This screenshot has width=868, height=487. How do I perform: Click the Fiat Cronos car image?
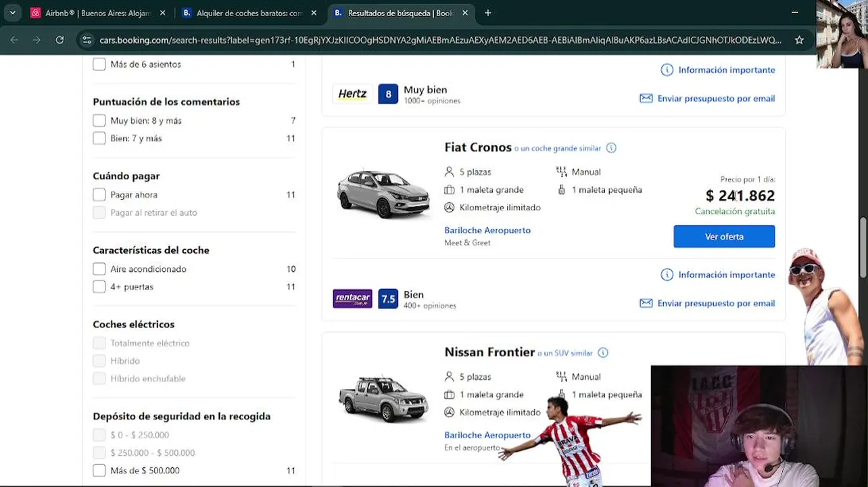[x=383, y=194]
